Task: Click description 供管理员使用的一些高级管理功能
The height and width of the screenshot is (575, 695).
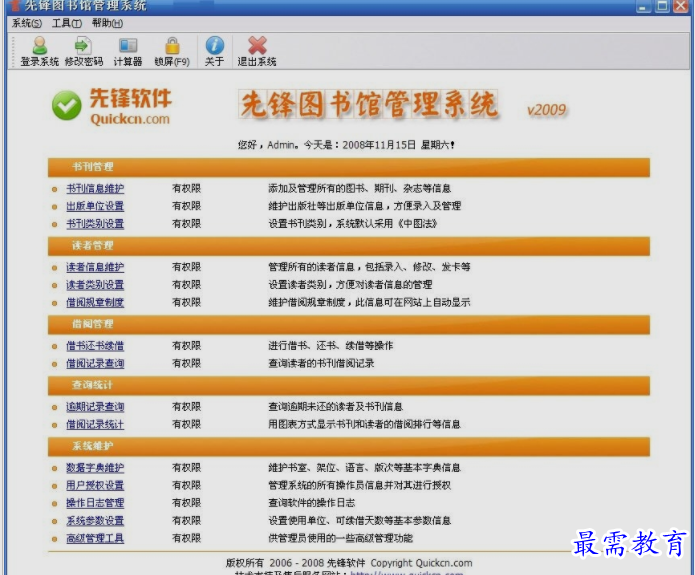Action: pos(340,538)
